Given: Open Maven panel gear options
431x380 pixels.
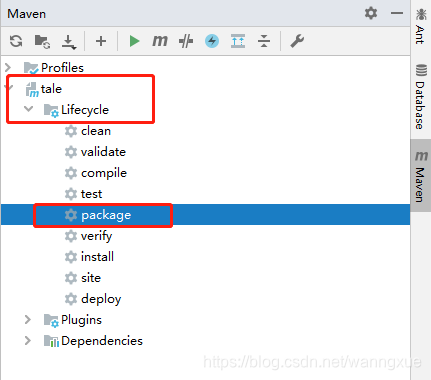Looking at the screenshot, I should (x=371, y=13).
